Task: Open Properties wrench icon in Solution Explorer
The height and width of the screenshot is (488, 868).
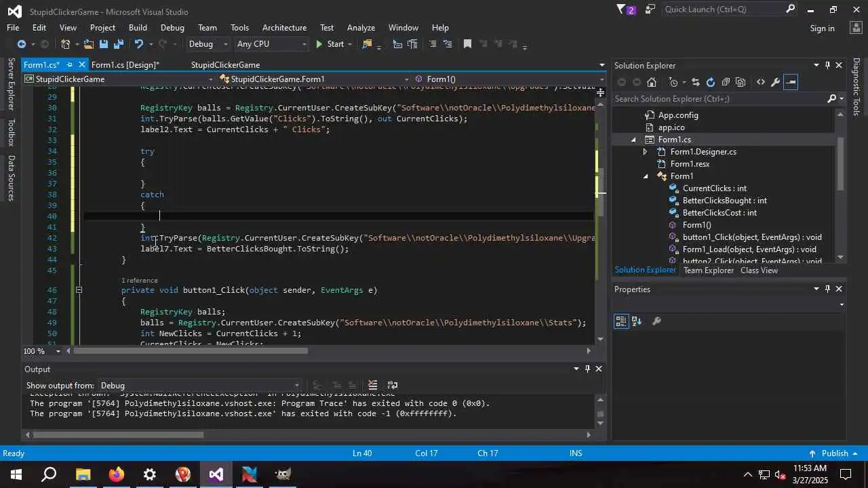Action: [776, 82]
